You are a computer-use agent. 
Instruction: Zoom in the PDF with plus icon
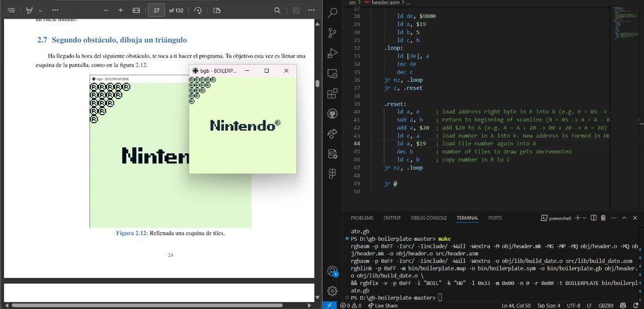pos(120,10)
